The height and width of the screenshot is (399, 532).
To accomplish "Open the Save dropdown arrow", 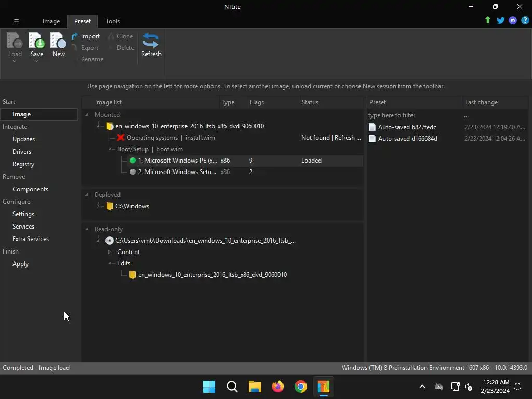I will click(36, 61).
